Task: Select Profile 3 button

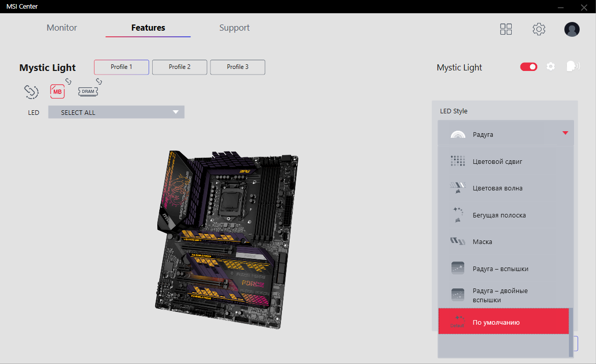Action: pyautogui.click(x=237, y=67)
